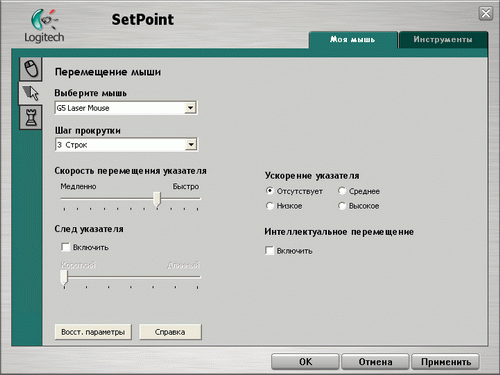
Task: Enable Интеллектуальное перемещение checkbox
Action: pos(269,250)
